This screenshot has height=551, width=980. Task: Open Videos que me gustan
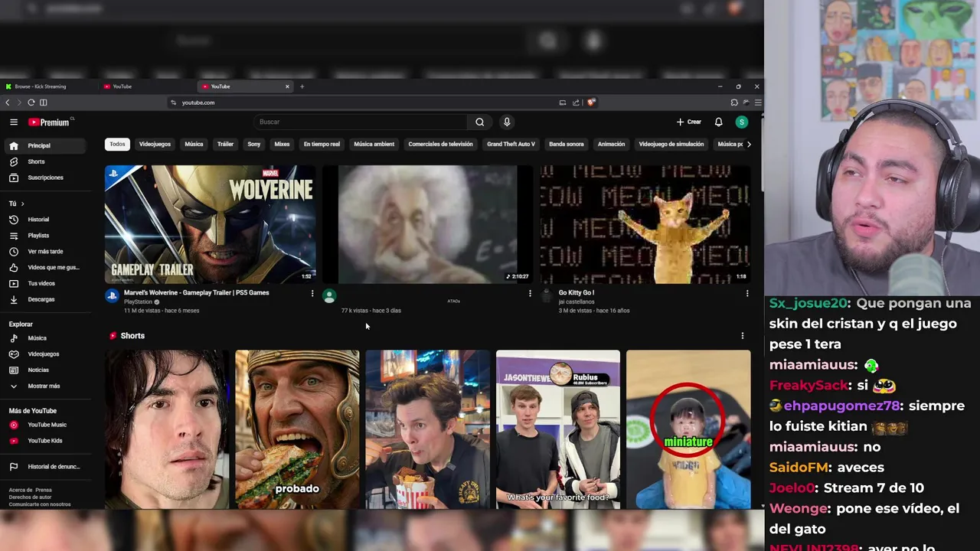pyautogui.click(x=46, y=267)
